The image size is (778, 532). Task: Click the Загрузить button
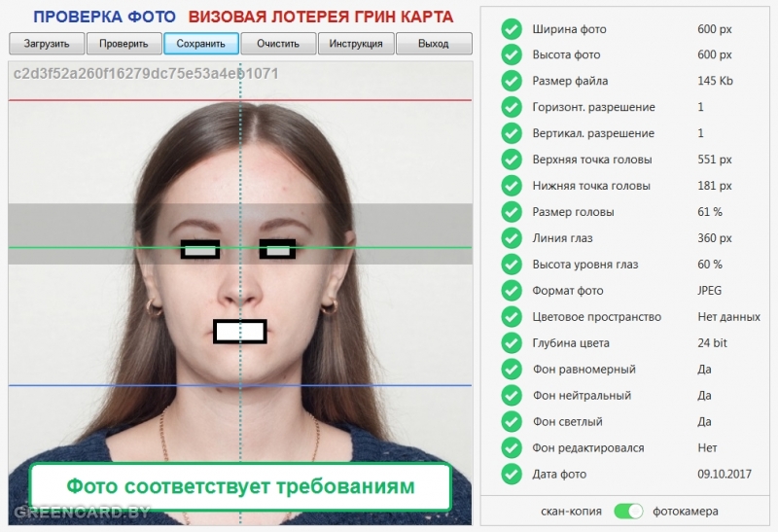point(47,44)
